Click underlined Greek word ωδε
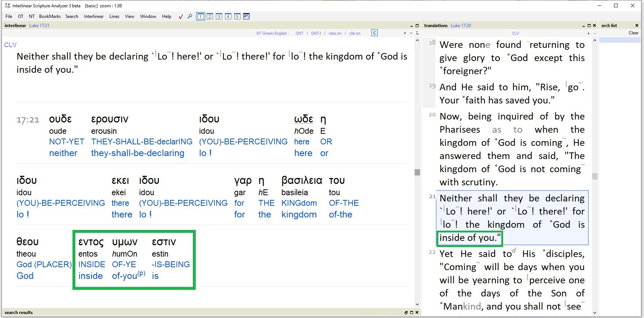Viewport: 644px width, 318px height. pos(304,119)
